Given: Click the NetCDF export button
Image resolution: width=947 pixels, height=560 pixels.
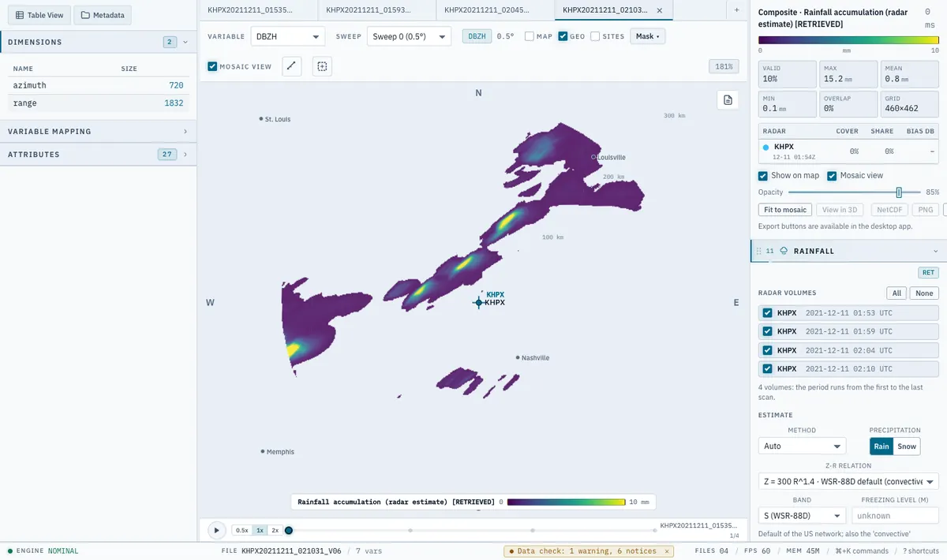Looking at the screenshot, I should (889, 210).
